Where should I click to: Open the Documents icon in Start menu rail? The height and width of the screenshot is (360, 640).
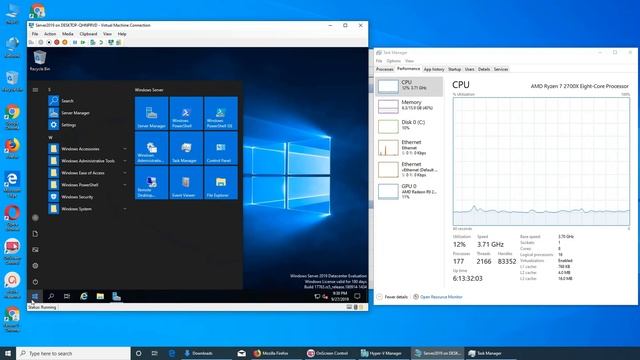click(36, 234)
